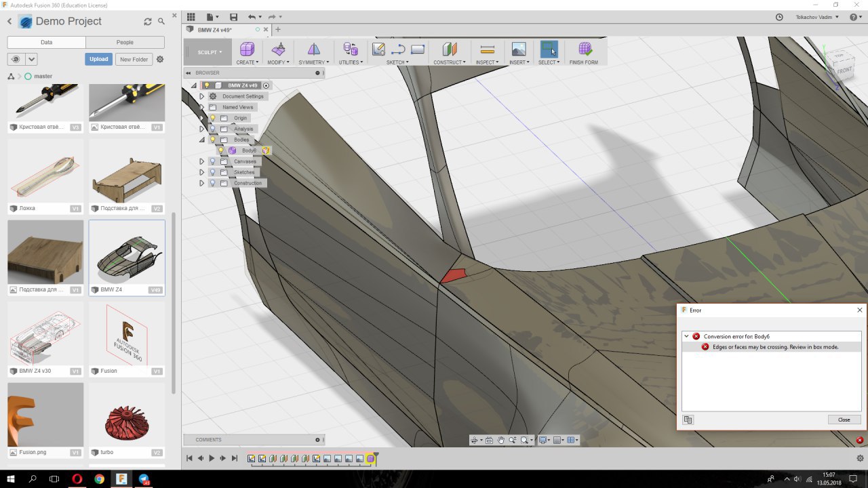Close the Error dialog with Close button
Screen dimensions: 868x488
pyautogui.click(x=844, y=420)
